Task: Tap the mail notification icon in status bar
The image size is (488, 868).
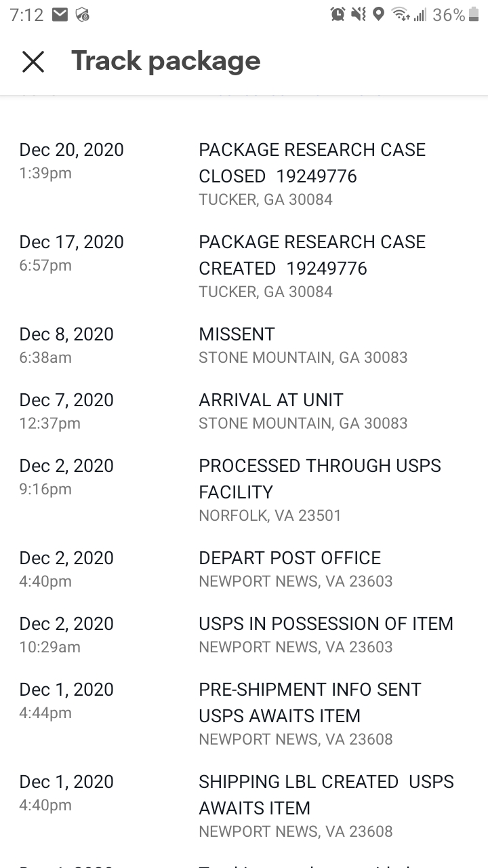Action: (x=60, y=14)
